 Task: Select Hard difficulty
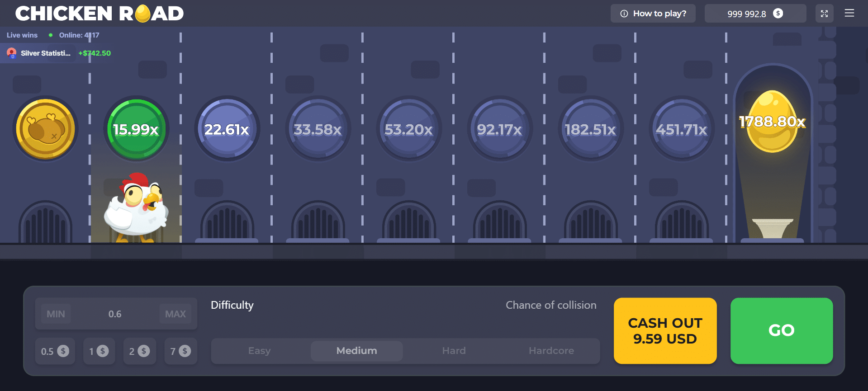454,351
